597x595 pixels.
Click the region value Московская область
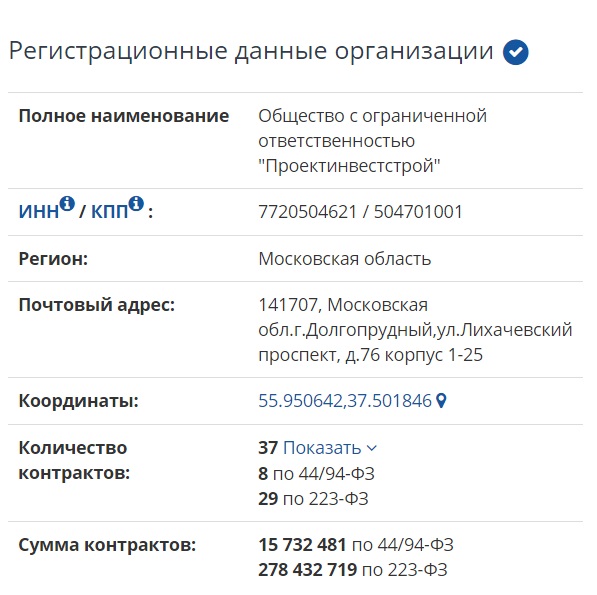[x=345, y=259]
